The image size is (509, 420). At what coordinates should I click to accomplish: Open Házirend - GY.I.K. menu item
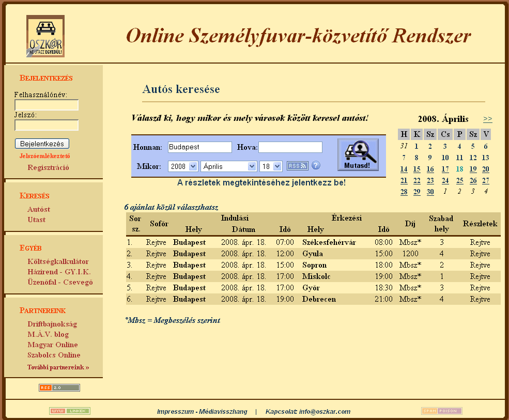[59, 272]
